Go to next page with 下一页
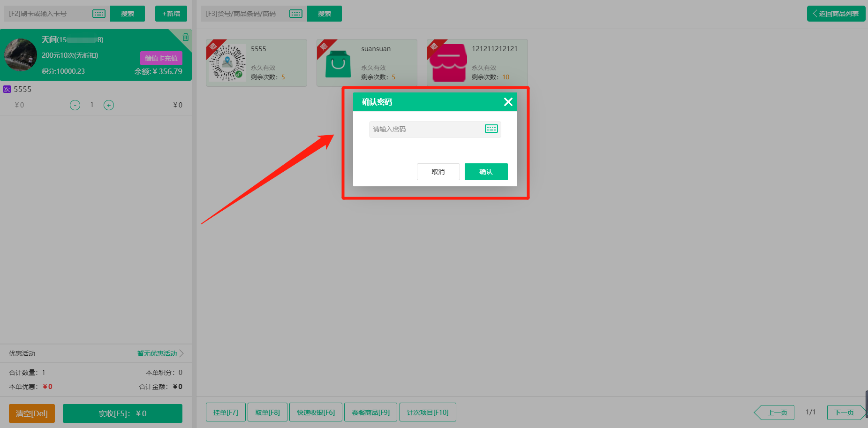Viewport: 868px width, 428px height. [844, 413]
